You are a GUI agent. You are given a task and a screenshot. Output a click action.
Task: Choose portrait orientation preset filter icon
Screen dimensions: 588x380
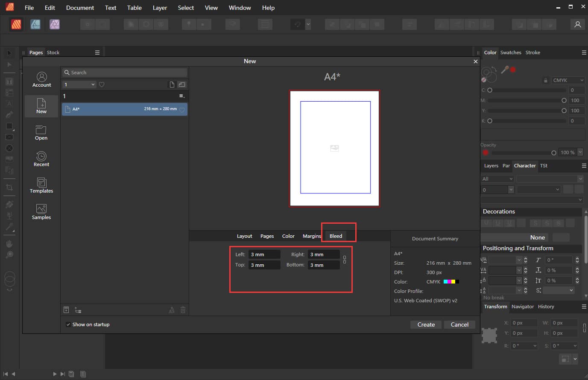[x=172, y=85]
